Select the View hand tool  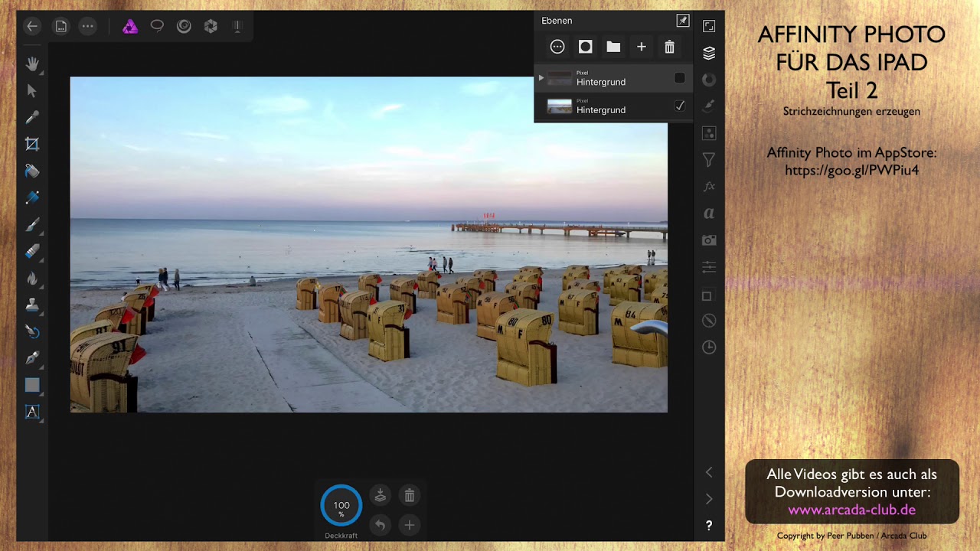(x=32, y=64)
